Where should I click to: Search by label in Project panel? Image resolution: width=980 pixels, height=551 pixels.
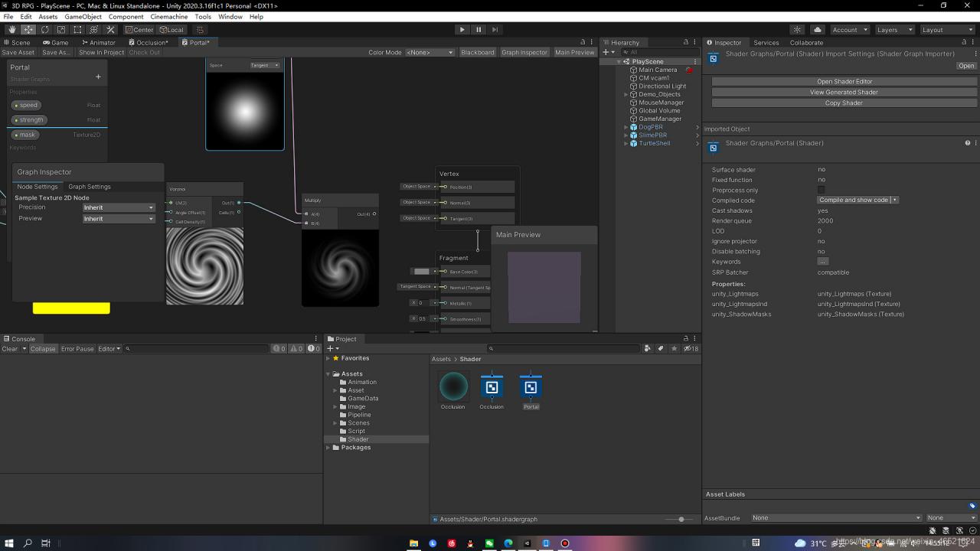(661, 348)
